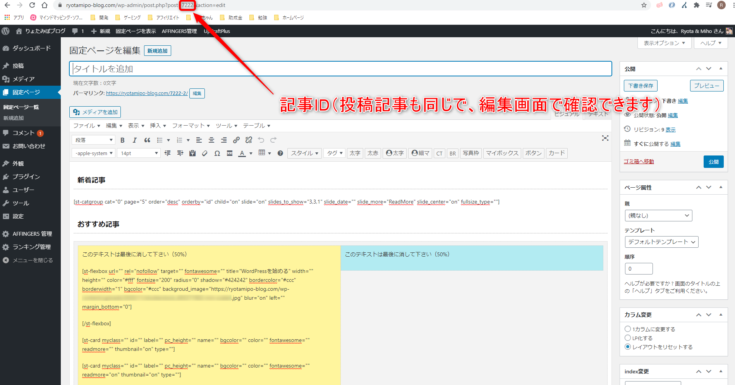Reload the page in browser
This screenshot has height=385, width=735.
coord(32,5)
